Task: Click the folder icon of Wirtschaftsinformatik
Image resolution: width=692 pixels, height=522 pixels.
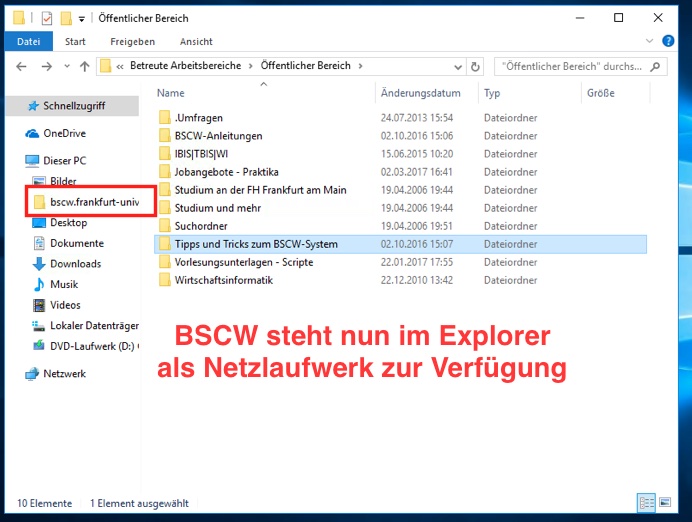Action: (165, 280)
